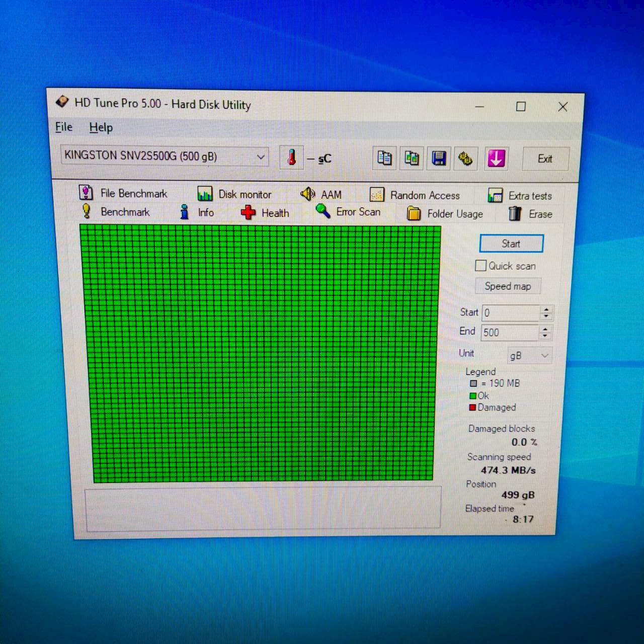This screenshot has height=644, width=644.
Task: Open the Erase tab
Action: click(x=531, y=214)
